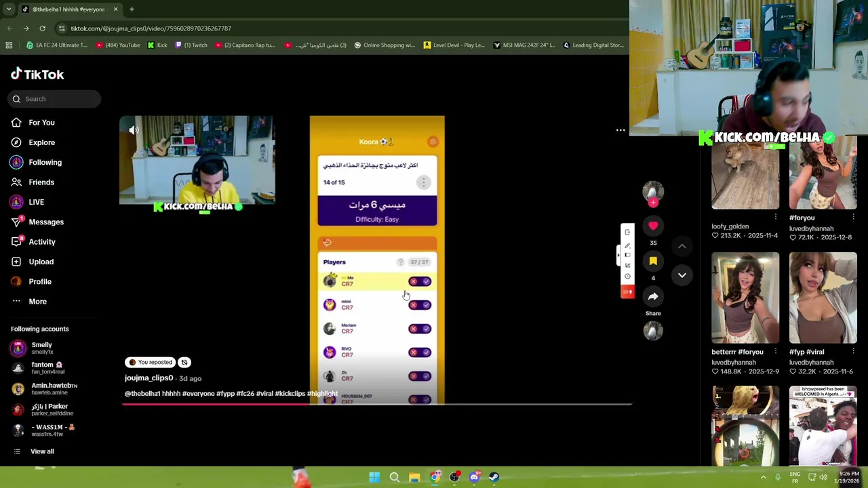Open the EA FC 24 Ultimate Team bookmark

[57, 45]
